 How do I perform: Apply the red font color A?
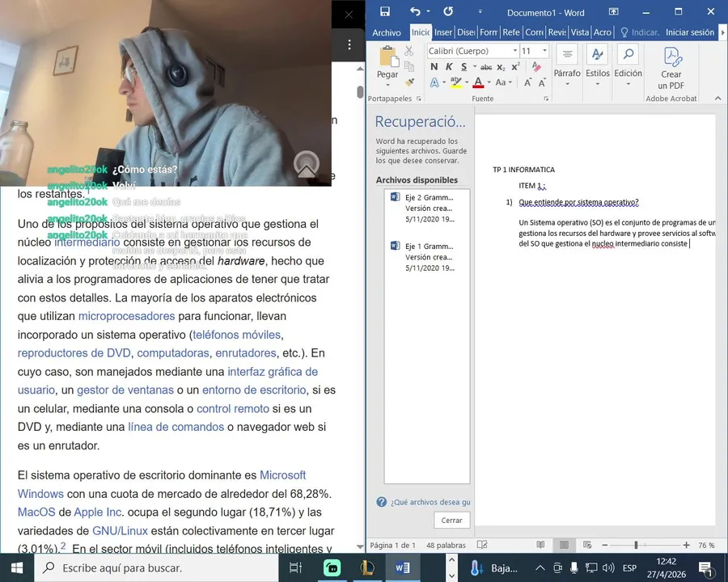tap(478, 82)
